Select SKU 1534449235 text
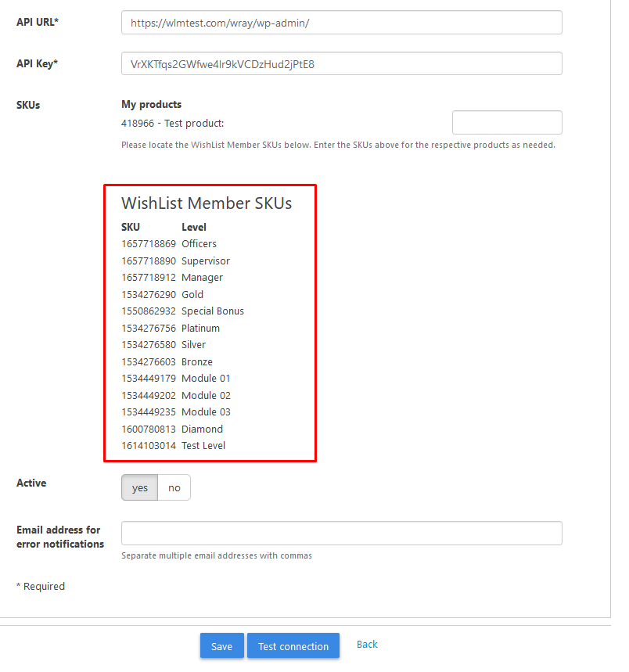This screenshot has width=629, height=672. 149,411
